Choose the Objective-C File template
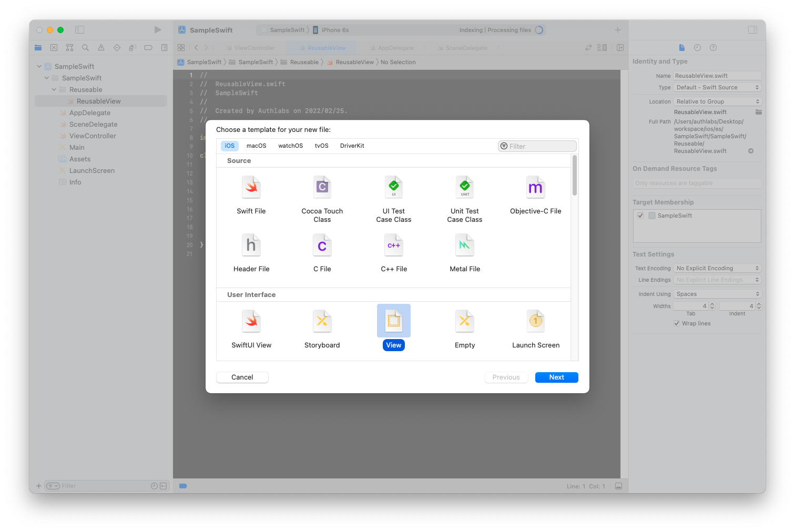Image resolution: width=795 pixels, height=532 pixels. coord(536,196)
